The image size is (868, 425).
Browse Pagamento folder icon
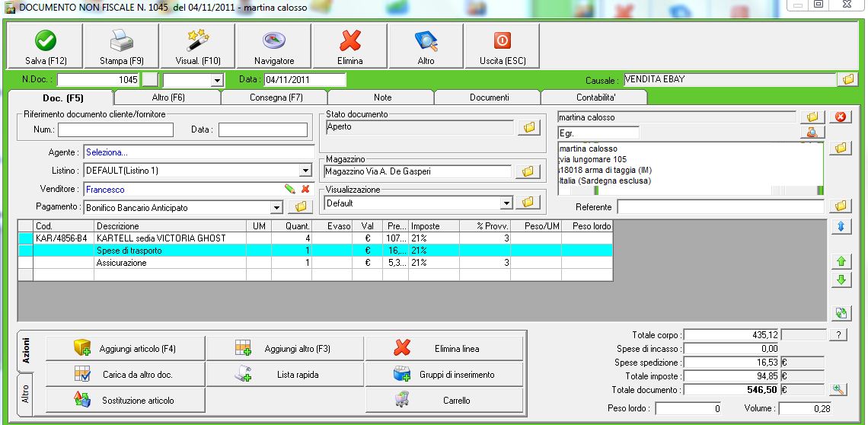click(300, 207)
